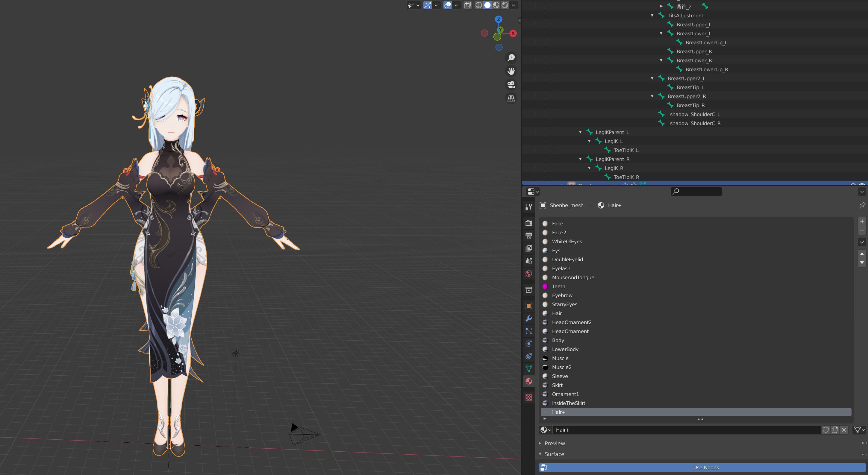The height and width of the screenshot is (475, 868).
Task: Open the World properties tab (globe icon)
Action: coord(528,274)
